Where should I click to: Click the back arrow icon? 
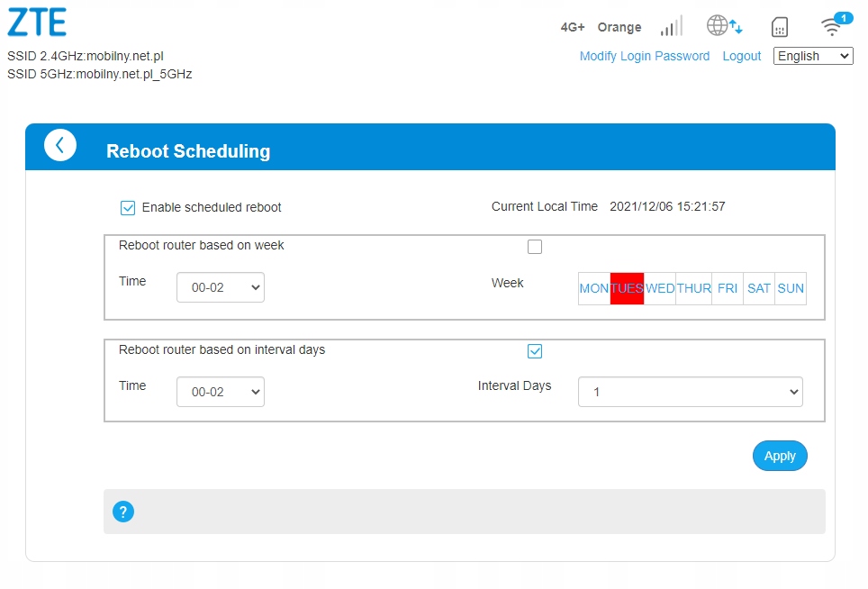click(60, 145)
